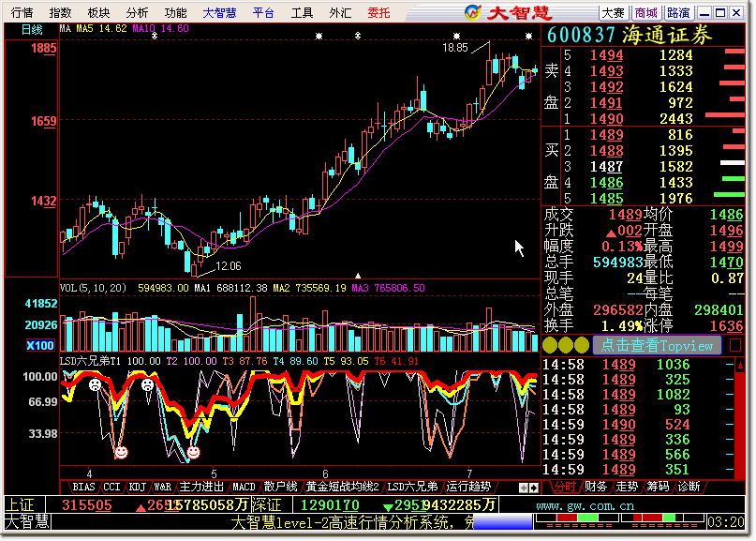Image resolution: width=756 pixels, height=541 pixels.
Task: Open the 板块 menu
Action: (x=99, y=12)
